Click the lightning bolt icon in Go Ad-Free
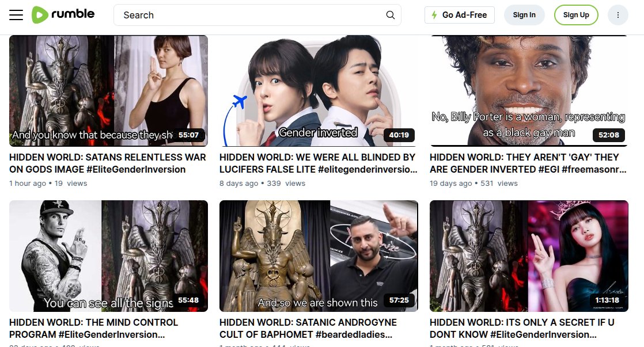644x347 pixels. (x=434, y=15)
